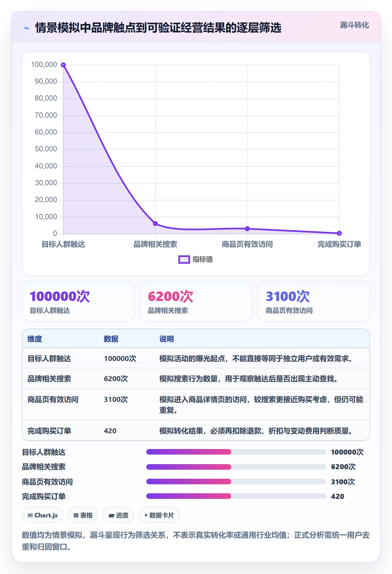Click the lightning icon beside the title

[x=27, y=28]
